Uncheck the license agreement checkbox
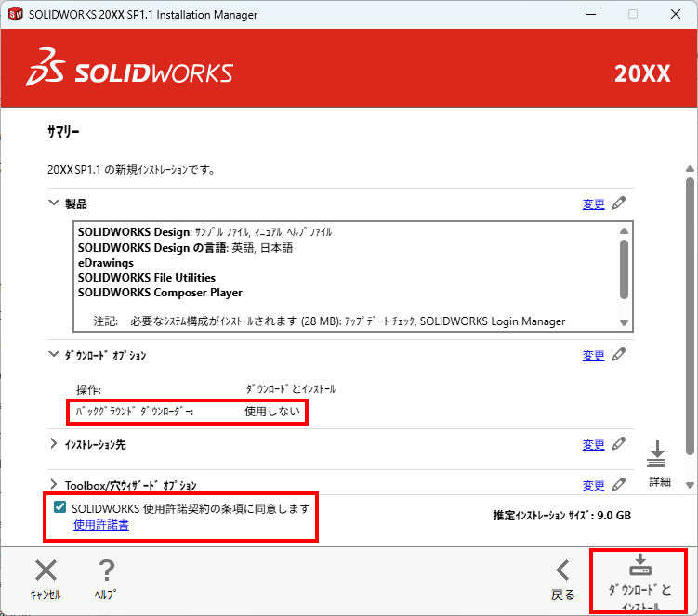 coord(59,507)
